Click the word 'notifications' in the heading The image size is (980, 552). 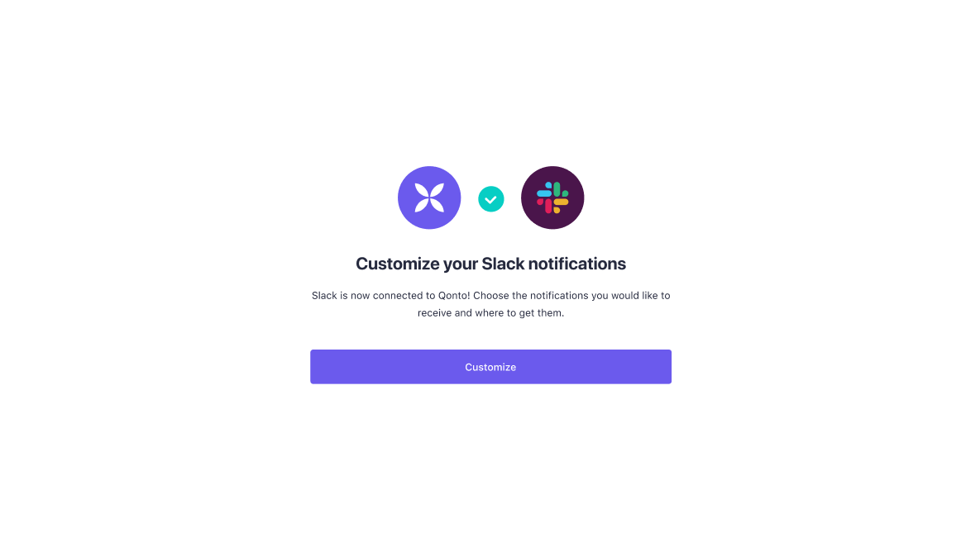click(577, 264)
